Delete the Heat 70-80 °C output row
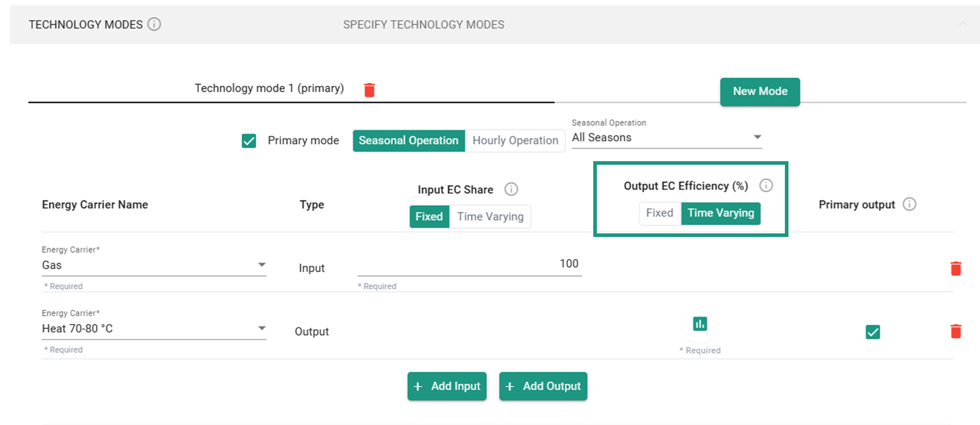The width and height of the screenshot is (980, 425). (956, 331)
